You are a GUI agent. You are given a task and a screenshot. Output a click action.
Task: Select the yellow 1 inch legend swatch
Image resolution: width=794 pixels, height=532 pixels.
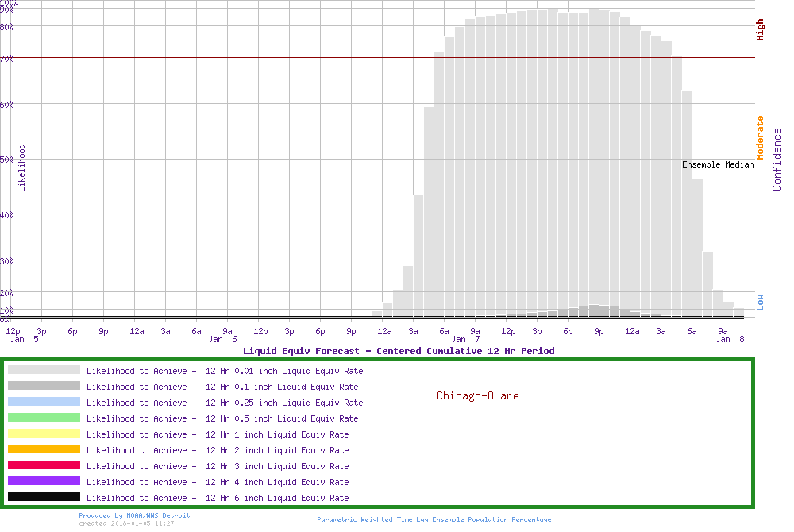click(x=44, y=434)
